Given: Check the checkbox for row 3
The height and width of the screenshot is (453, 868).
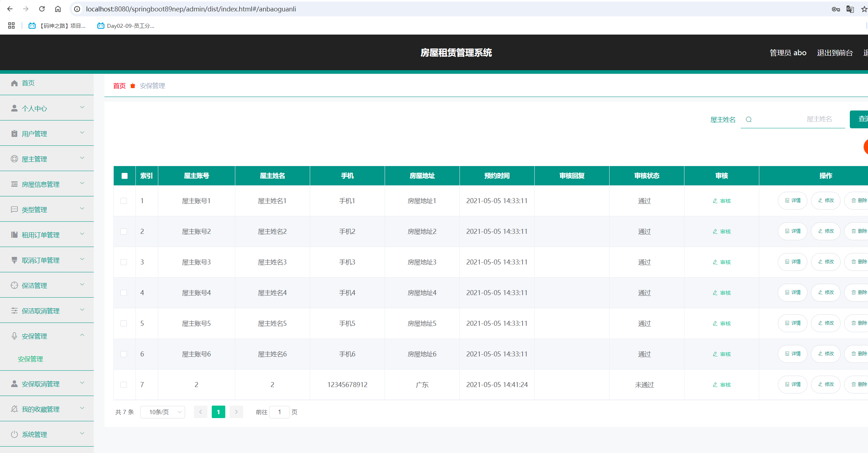Looking at the screenshot, I should 124,262.
